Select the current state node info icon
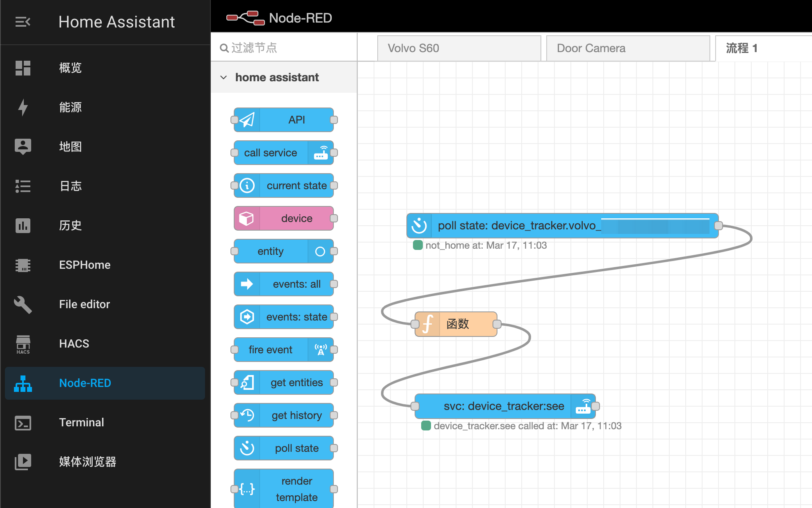 pos(247,185)
